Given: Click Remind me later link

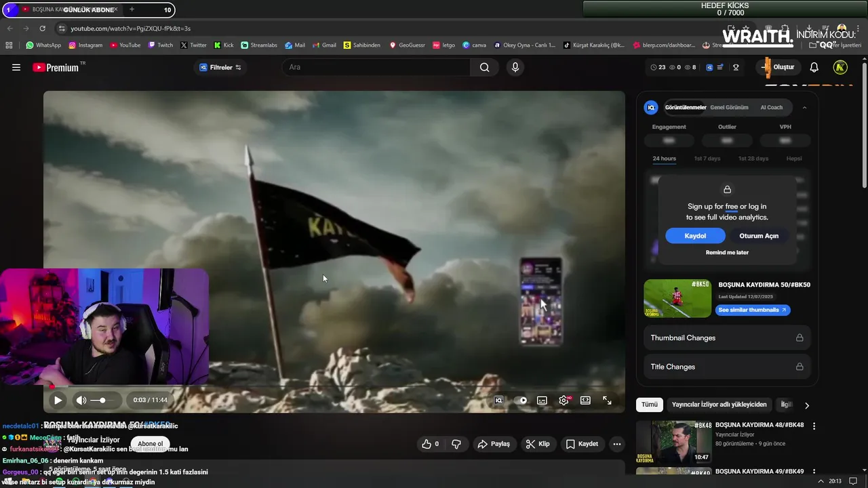Looking at the screenshot, I should [727, 252].
